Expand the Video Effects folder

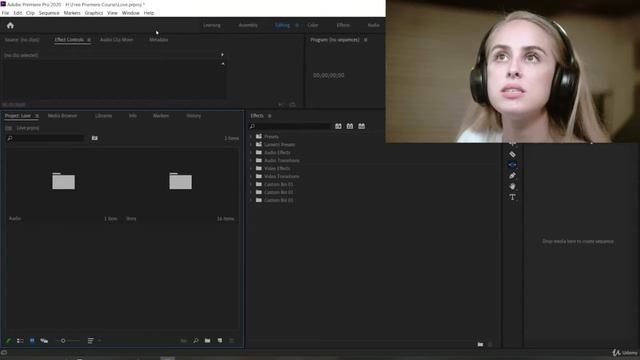coord(251,169)
